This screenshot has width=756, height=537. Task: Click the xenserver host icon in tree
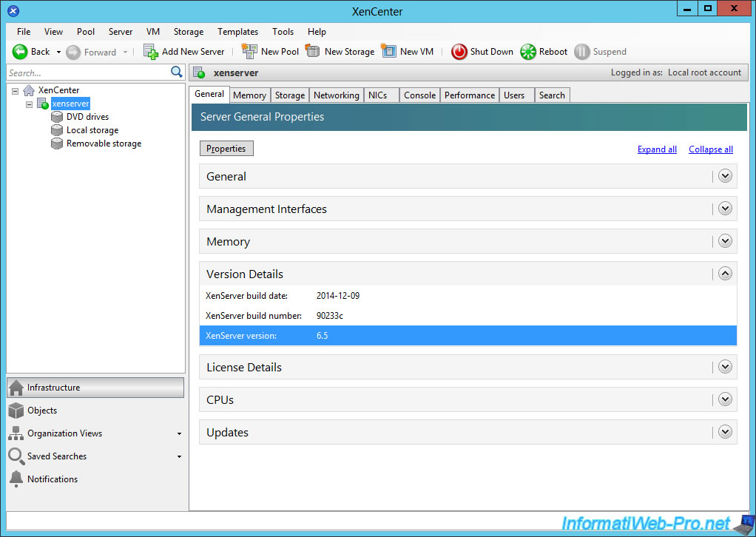43,104
